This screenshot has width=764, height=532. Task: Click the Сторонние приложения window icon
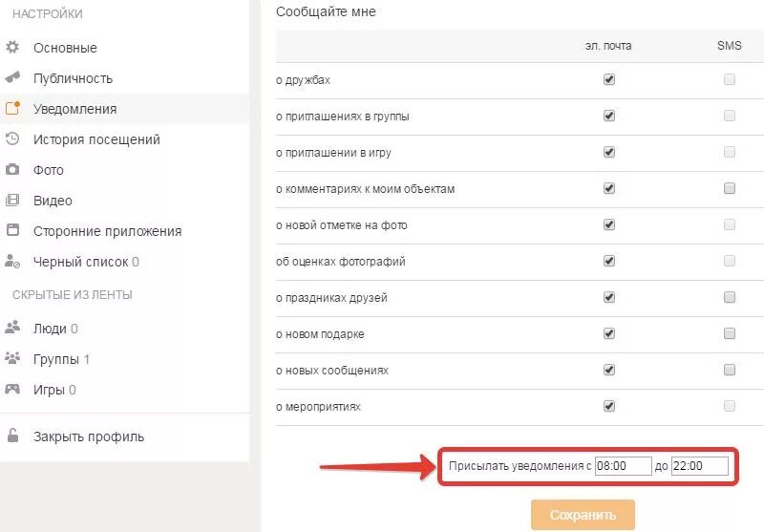pyautogui.click(x=12, y=230)
